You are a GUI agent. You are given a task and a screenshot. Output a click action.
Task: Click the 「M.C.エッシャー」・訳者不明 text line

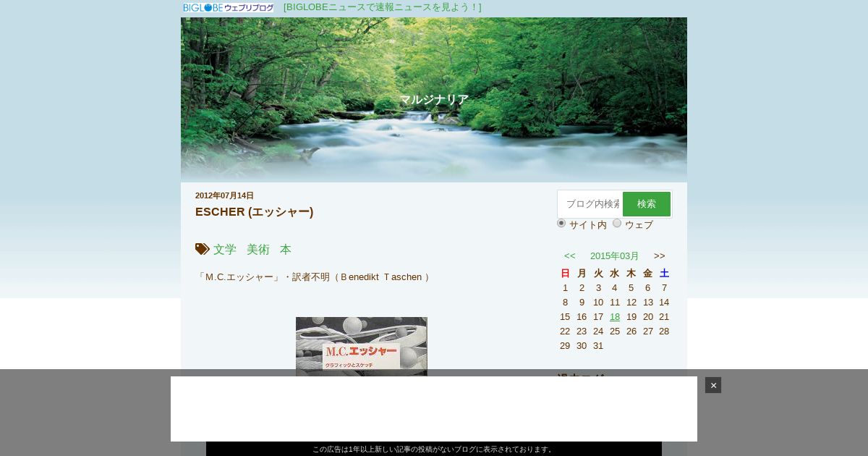pos(315,277)
